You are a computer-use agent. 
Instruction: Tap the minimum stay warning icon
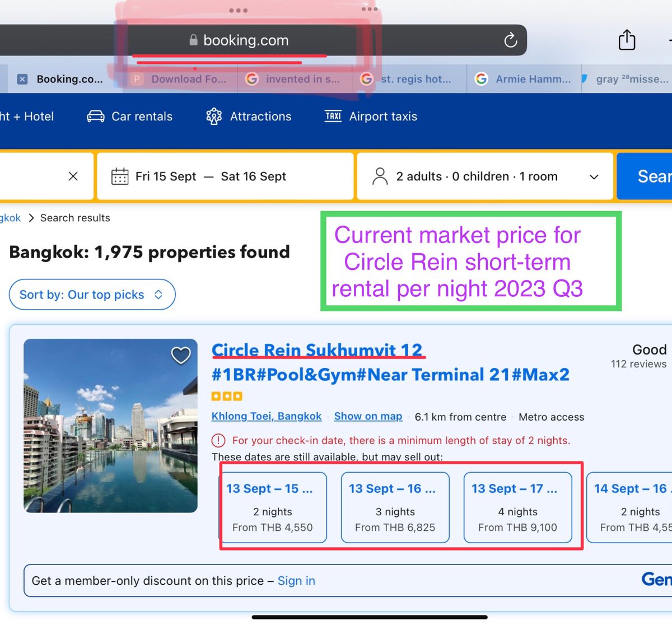pyautogui.click(x=218, y=441)
